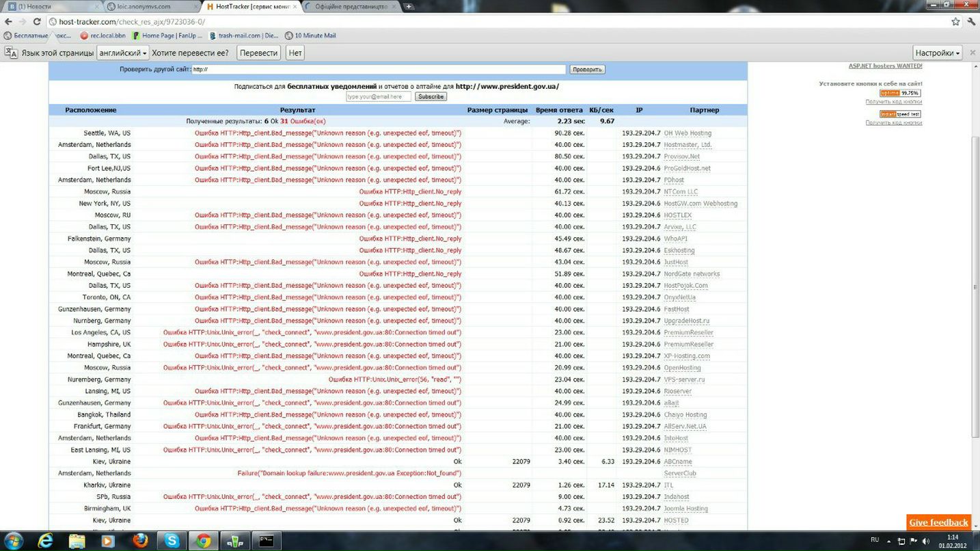Dismiss the translation bar with its X
This screenshot has width=980, height=551.
coord(972,53)
